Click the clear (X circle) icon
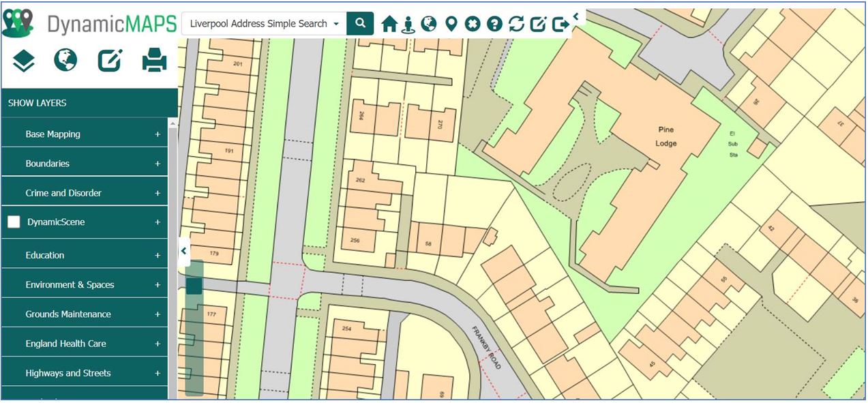 [x=473, y=25]
